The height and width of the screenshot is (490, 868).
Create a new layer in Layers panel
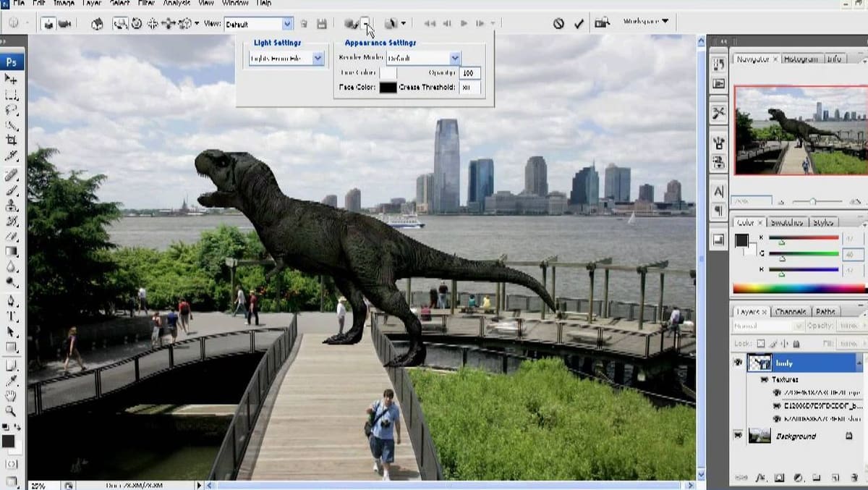click(835, 478)
